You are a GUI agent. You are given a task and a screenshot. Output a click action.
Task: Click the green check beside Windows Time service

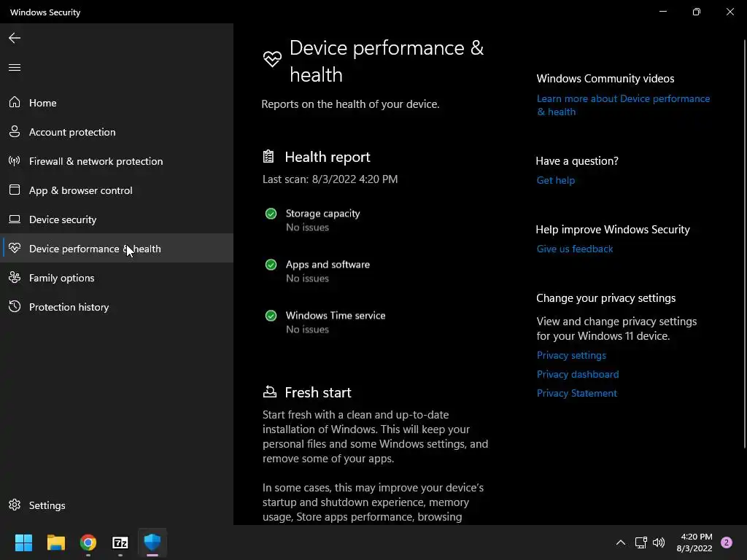(271, 315)
